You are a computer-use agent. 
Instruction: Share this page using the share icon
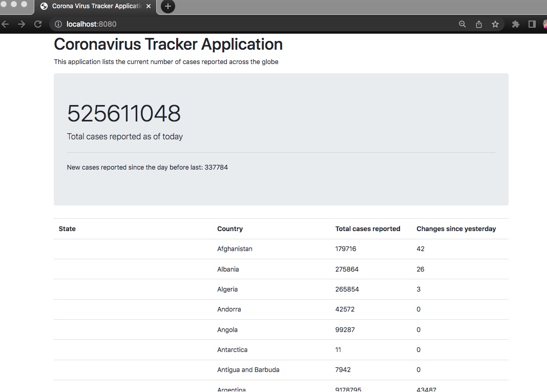pyautogui.click(x=478, y=24)
